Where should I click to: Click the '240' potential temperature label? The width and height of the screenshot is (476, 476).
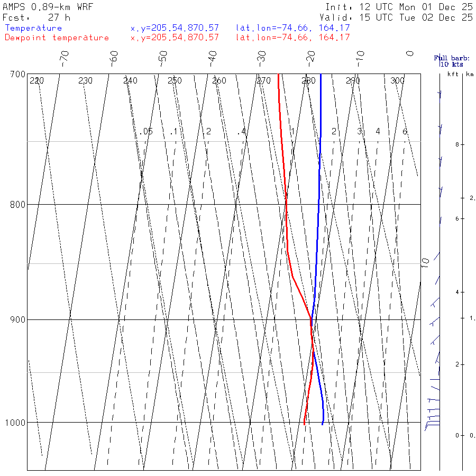coord(130,80)
